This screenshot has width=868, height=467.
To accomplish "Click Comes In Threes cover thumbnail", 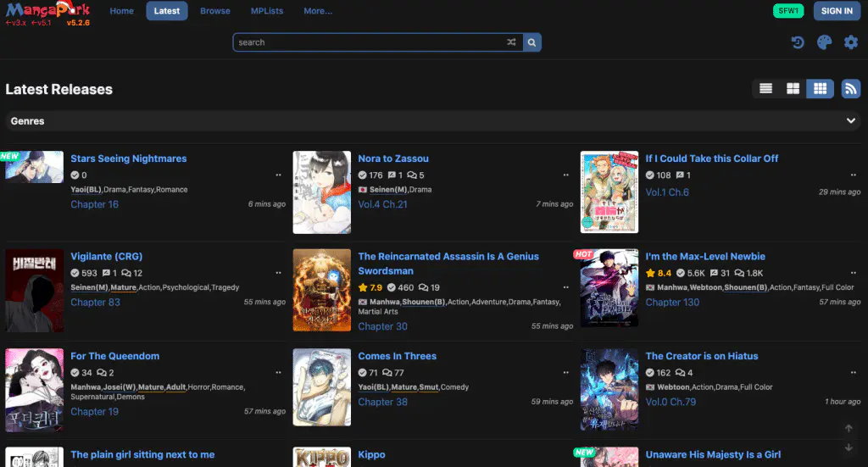I will (321, 386).
